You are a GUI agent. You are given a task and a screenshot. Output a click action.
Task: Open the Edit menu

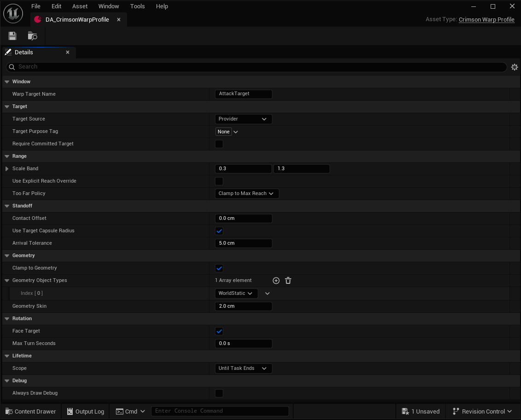pos(56,6)
